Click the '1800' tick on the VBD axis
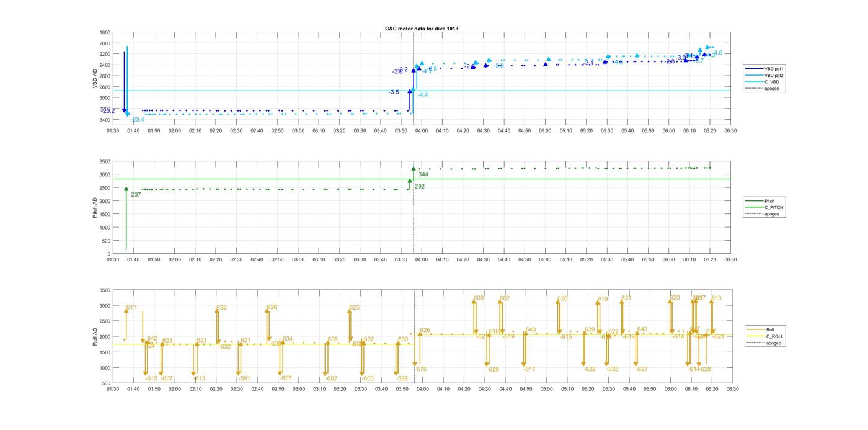 [x=105, y=32]
